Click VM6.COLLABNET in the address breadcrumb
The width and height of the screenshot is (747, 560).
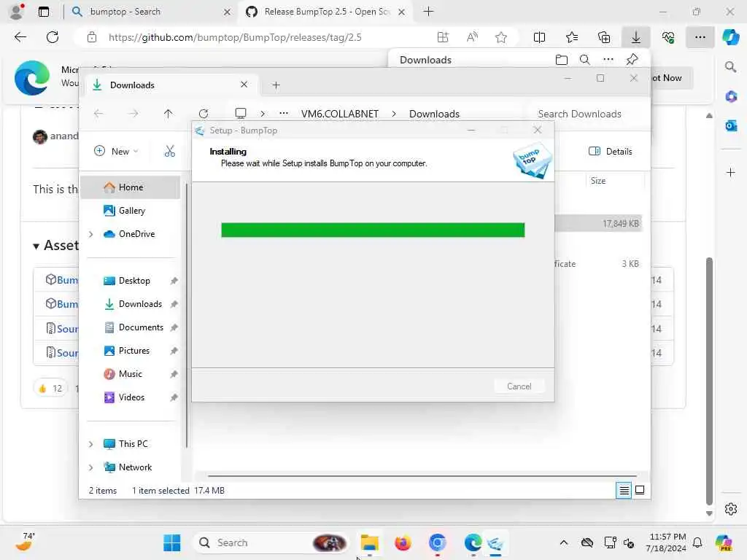click(x=340, y=114)
